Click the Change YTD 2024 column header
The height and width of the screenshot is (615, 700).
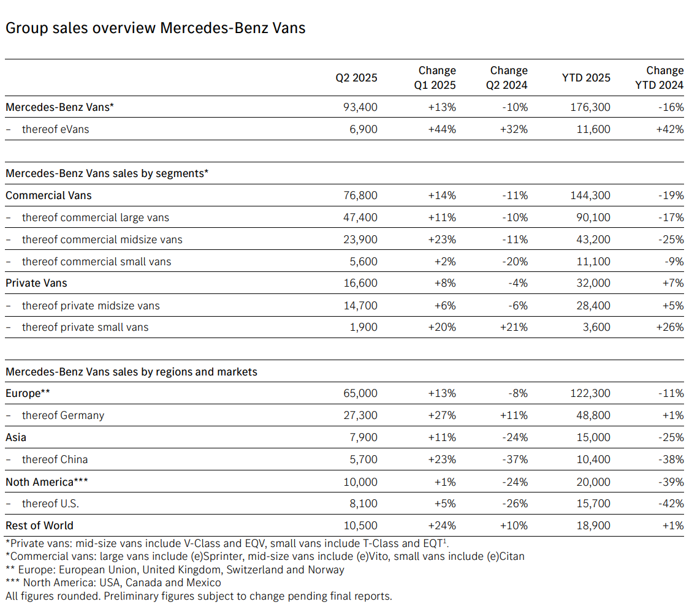click(660, 78)
